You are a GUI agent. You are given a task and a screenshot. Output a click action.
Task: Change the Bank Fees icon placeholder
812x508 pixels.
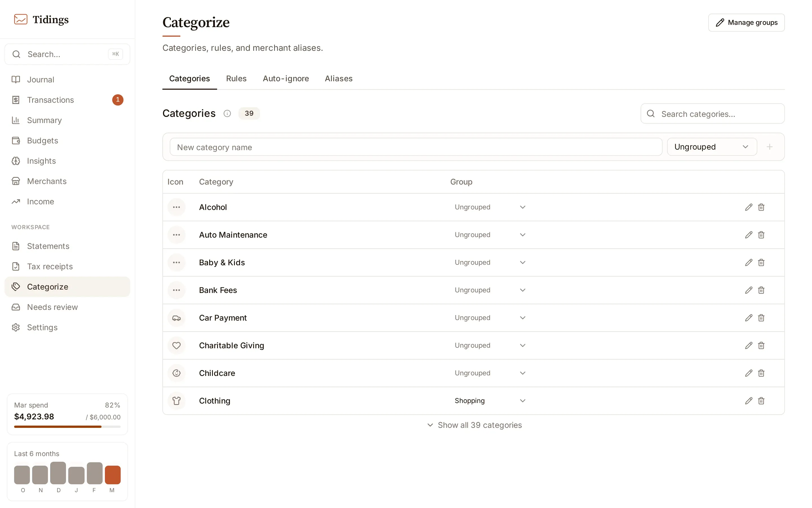(176, 290)
